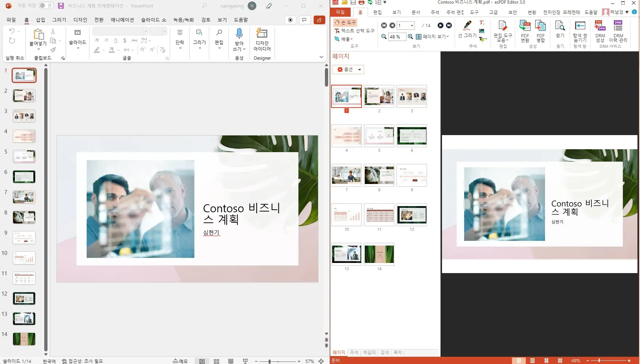Open the 배율 zoom dropdown in ezPDF
Image resolution: width=640 pixels, height=364 pixels.
click(343, 39)
